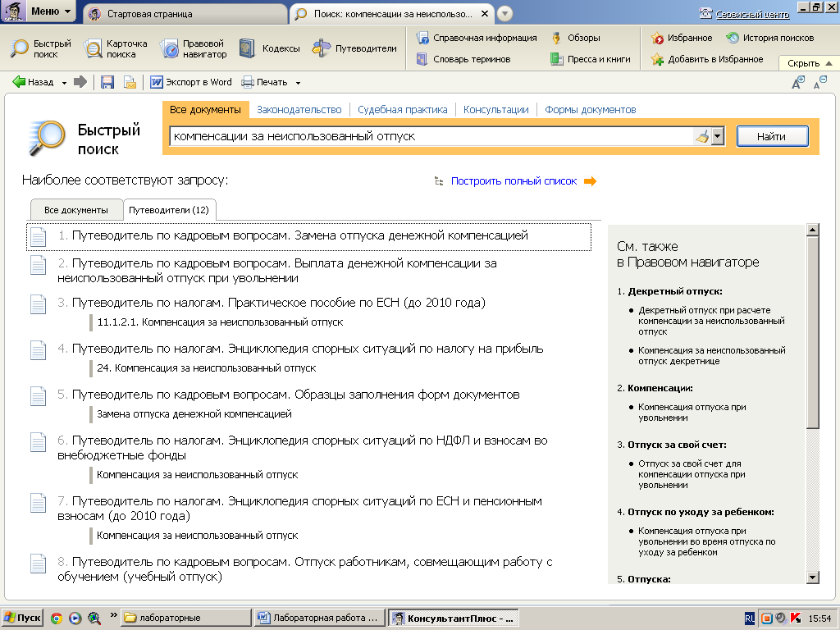Select the Консультации search category
This screenshot has height=630, width=840.
point(495,110)
